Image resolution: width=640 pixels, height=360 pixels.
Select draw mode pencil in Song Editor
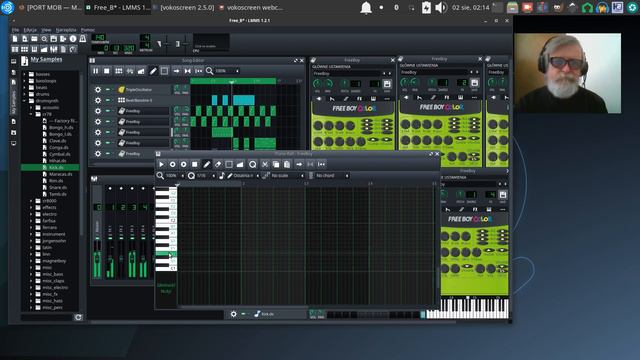coord(153,71)
